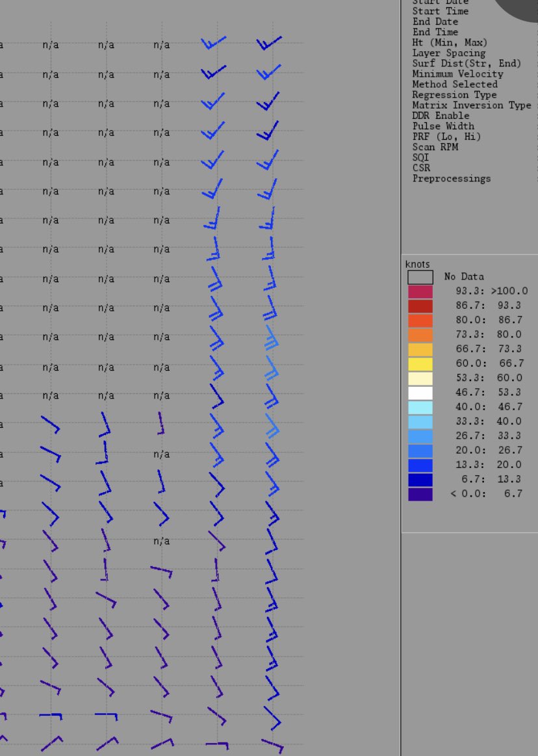Image resolution: width=538 pixels, height=756 pixels.
Task: Pick the 26.7: 33.3 sky blue swatch
Action: [420, 436]
